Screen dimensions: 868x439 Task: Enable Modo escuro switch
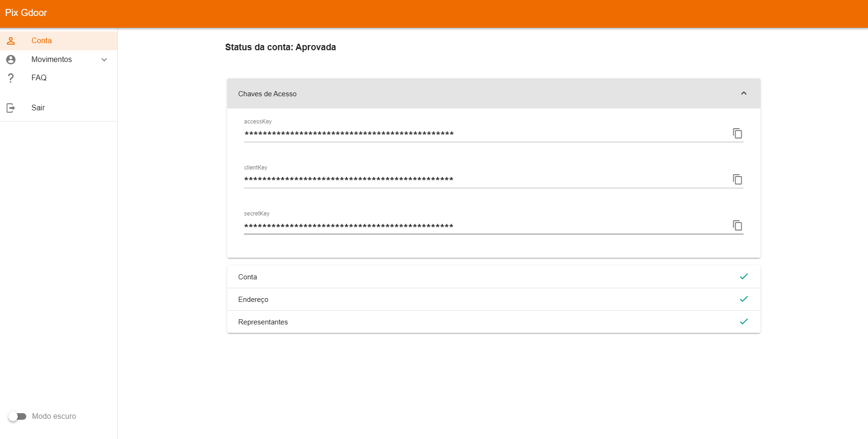tap(17, 416)
